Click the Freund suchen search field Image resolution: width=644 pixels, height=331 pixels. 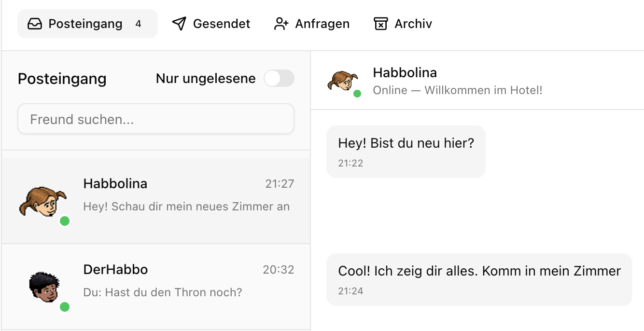tap(155, 119)
